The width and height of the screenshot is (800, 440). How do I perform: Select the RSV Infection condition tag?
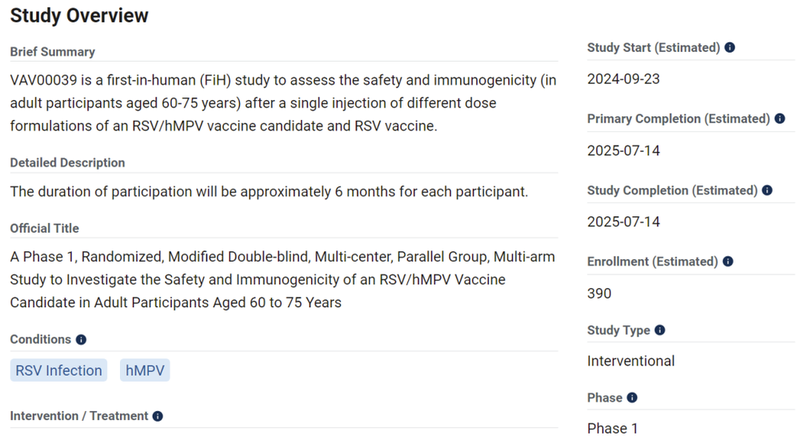59,371
